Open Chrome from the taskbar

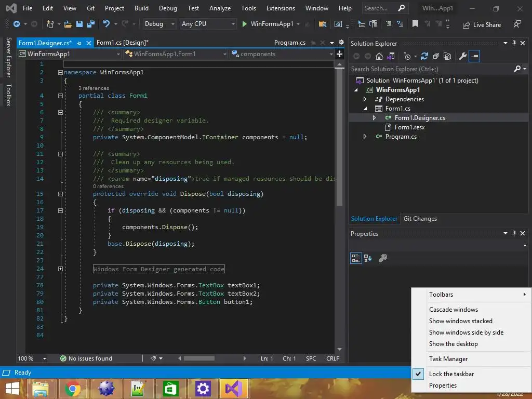(73, 389)
